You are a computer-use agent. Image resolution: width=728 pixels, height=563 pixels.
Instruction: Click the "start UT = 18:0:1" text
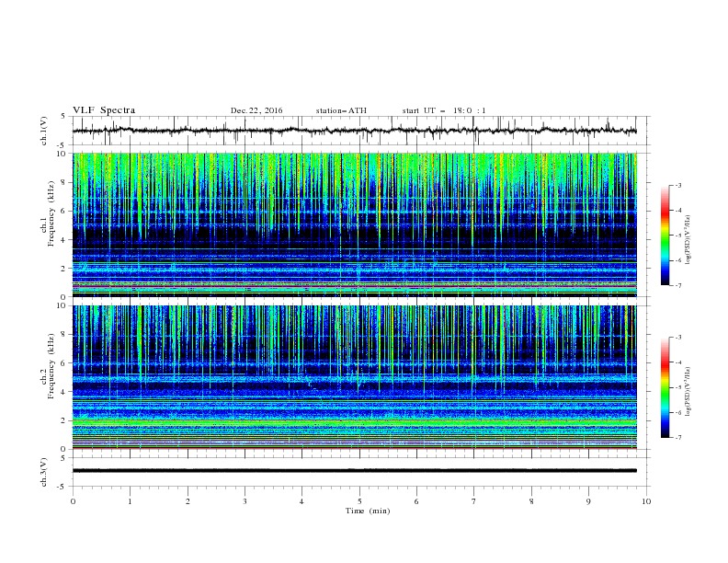tap(444, 110)
